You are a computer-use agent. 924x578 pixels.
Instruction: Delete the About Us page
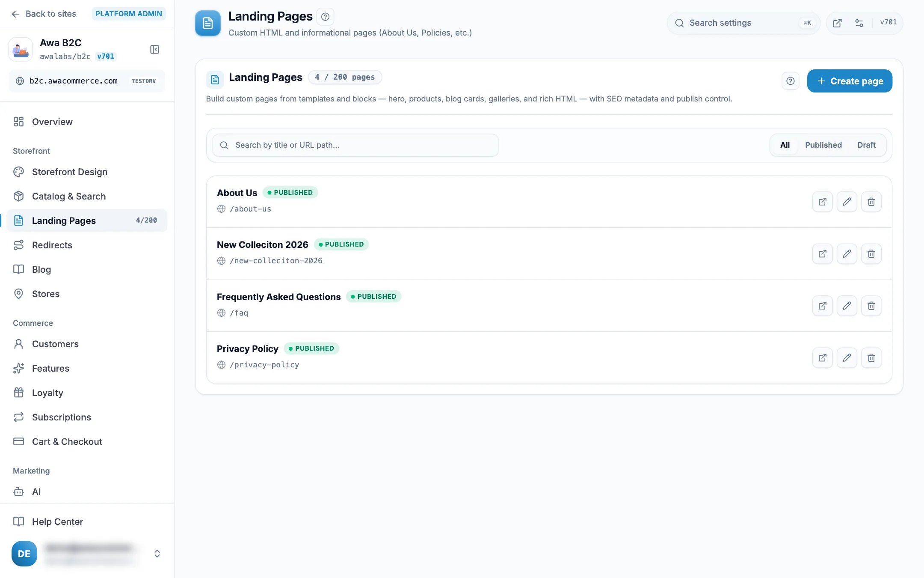point(871,202)
